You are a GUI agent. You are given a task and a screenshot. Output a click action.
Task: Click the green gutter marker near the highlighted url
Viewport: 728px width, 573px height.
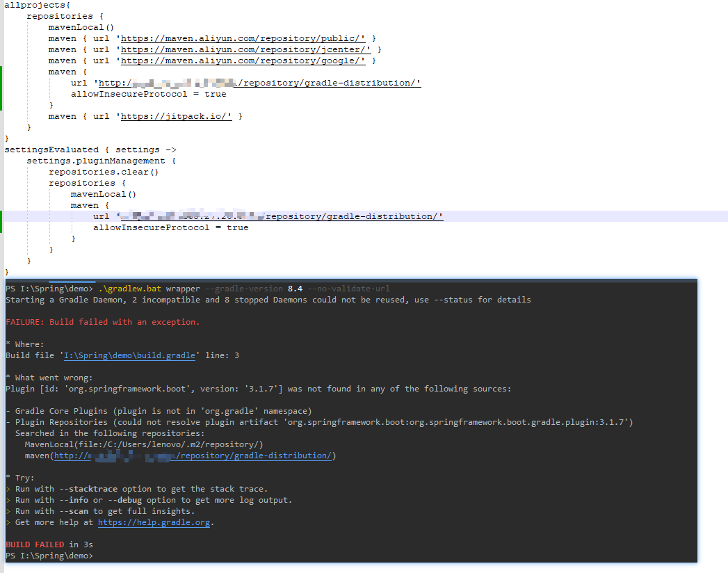(1, 216)
